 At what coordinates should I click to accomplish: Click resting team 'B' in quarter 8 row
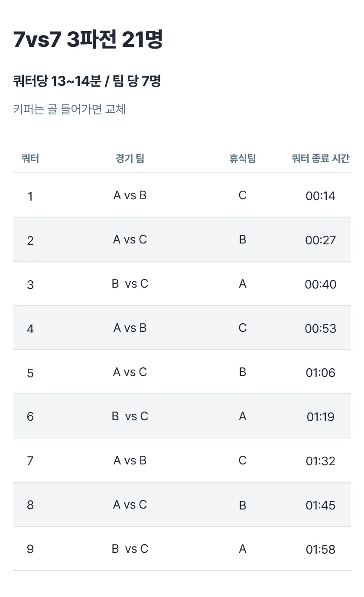(x=242, y=505)
